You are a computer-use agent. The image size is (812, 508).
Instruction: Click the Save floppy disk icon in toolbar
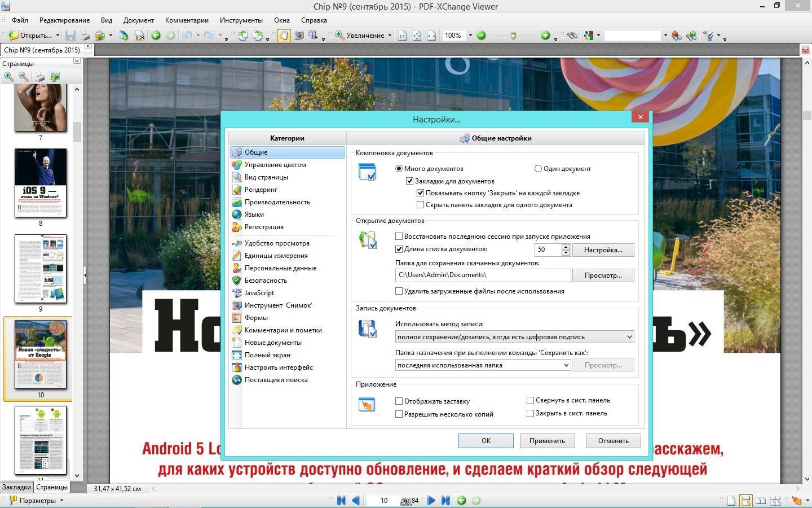(x=70, y=36)
